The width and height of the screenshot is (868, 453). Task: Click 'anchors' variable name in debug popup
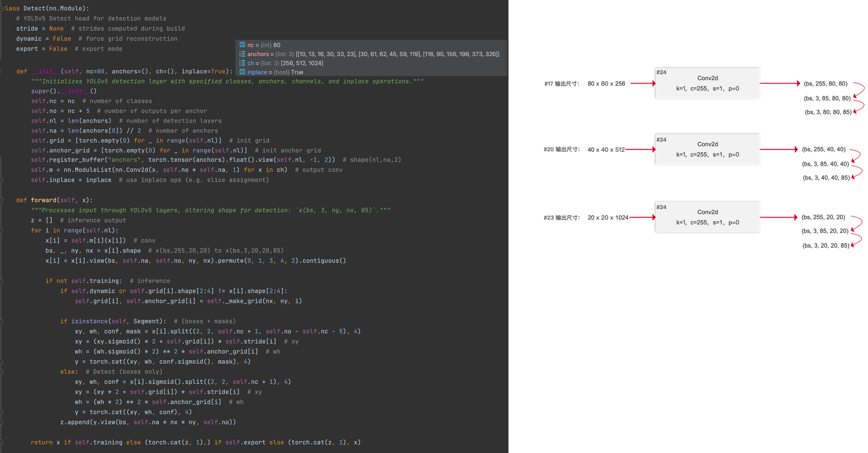[x=258, y=54]
